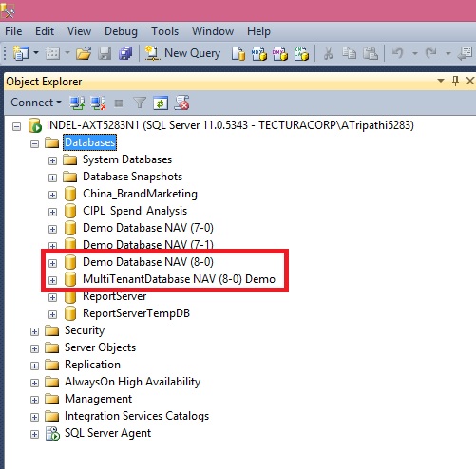Click the New Query button
The image size is (476, 469).
click(x=182, y=53)
